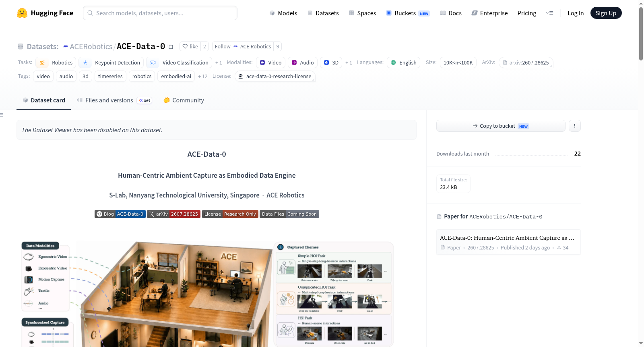
Task: Select the Audio modality tag
Action: click(303, 62)
